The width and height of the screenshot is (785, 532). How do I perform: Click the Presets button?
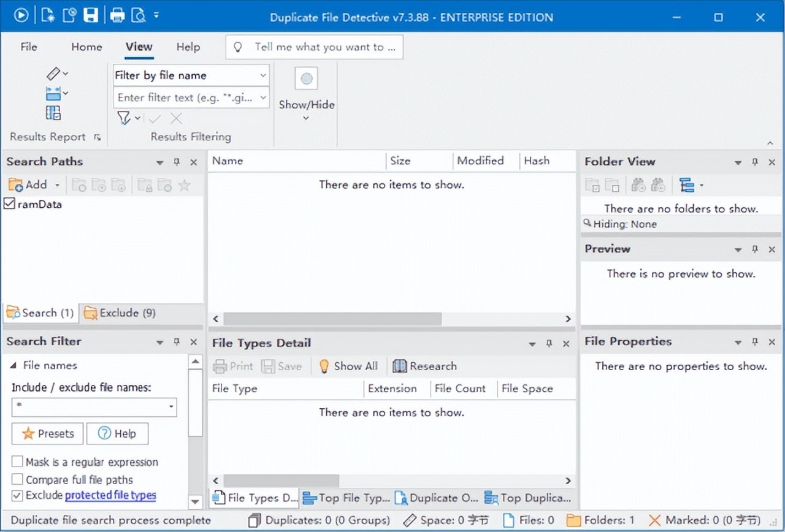(x=48, y=434)
